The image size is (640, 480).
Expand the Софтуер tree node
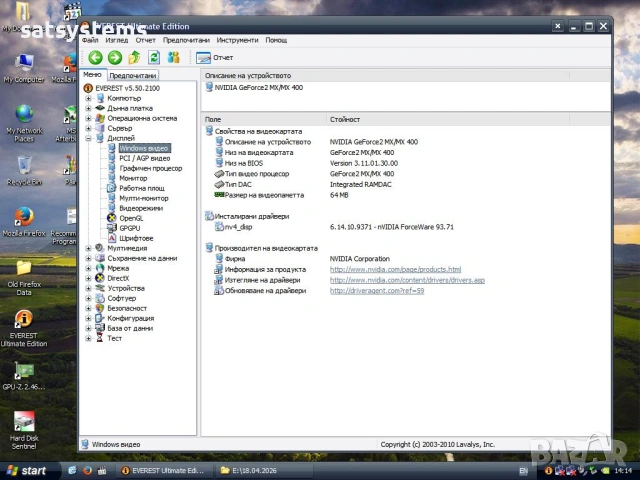coord(88,298)
